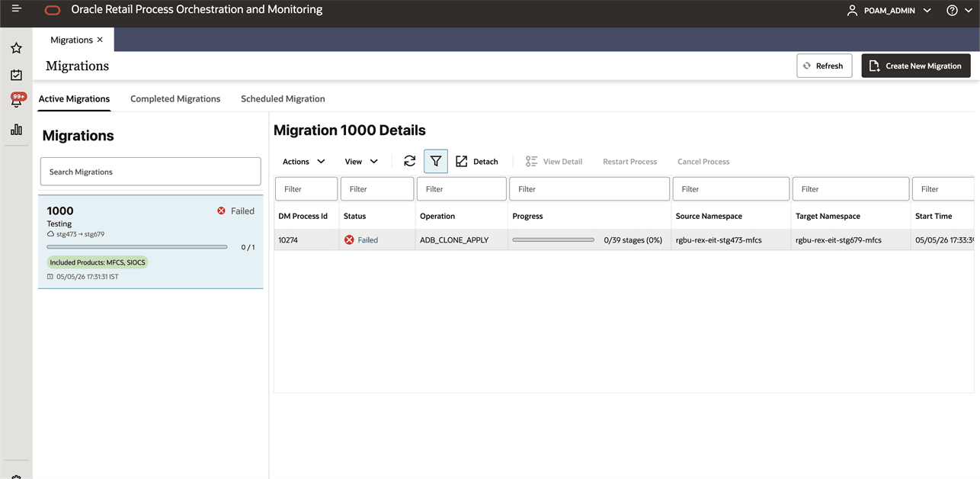This screenshot has height=479, width=980.
Task: Click Create New Migration label
Action: (x=924, y=66)
